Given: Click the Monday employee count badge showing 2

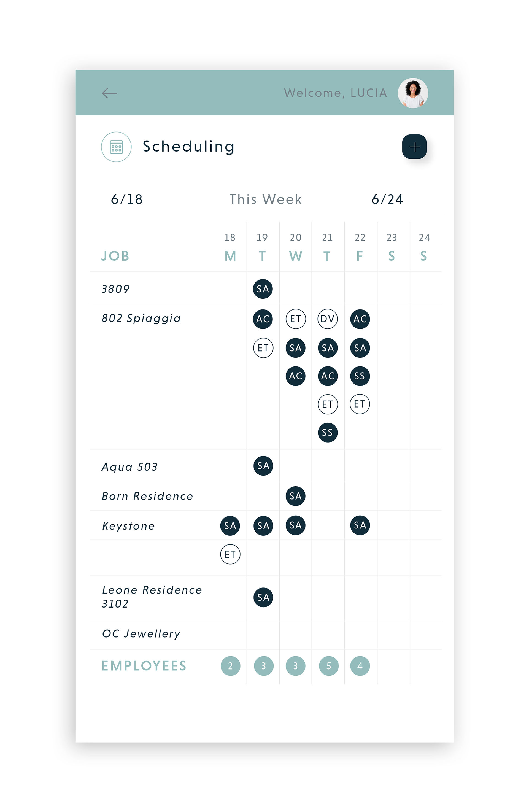Looking at the screenshot, I should [230, 666].
